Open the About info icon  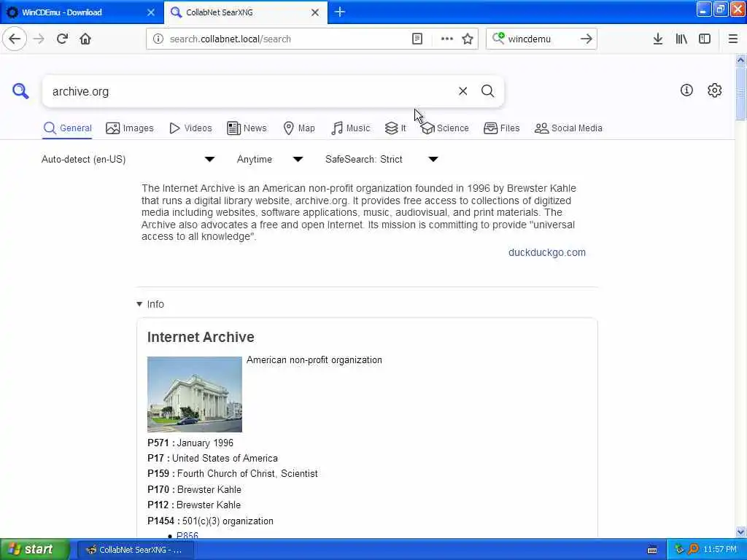click(686, 90)
